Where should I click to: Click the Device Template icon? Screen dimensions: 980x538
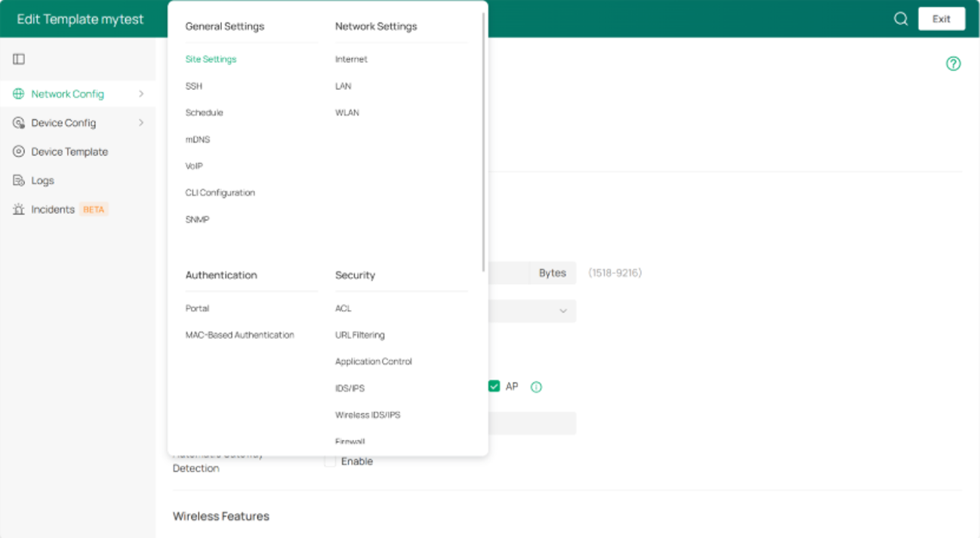click(19, 152)
